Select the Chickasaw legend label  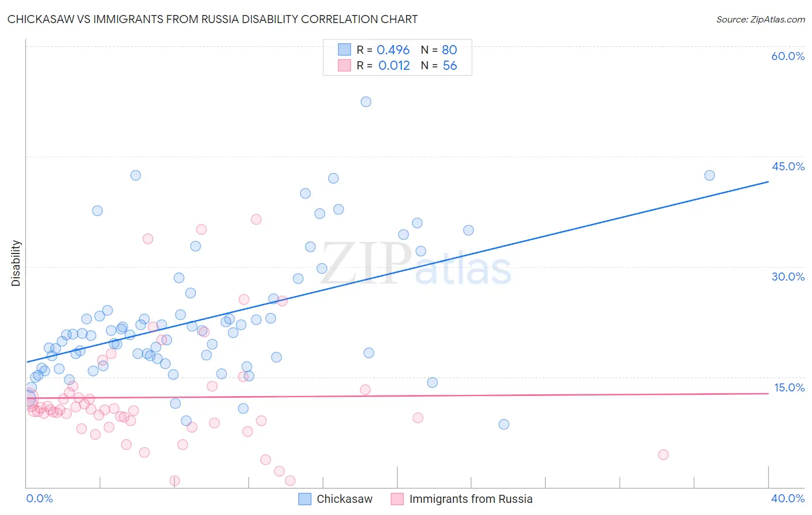click(345, 499)
